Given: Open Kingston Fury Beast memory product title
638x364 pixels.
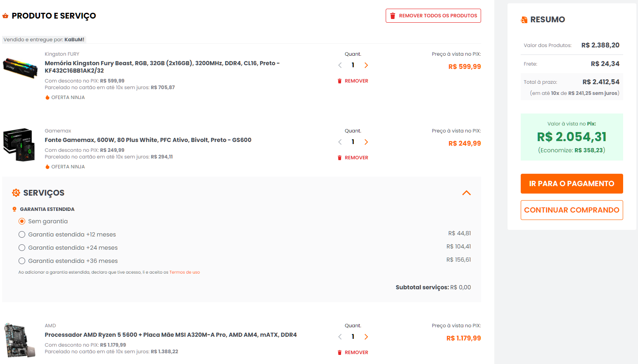Looking at the screenshot, I should pyautogui.click(x=162, y=67).
